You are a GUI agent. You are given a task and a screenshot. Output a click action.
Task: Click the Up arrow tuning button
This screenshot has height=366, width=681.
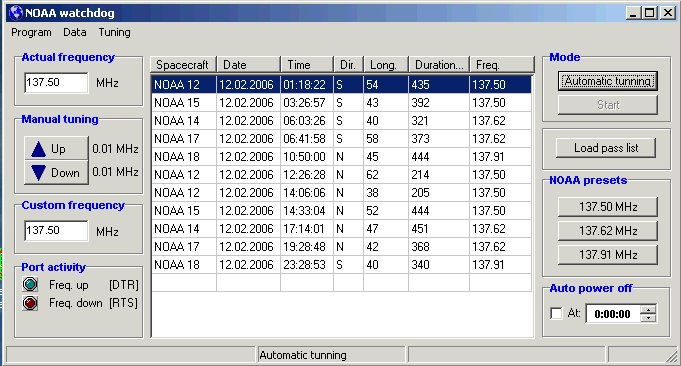[56, 149]
